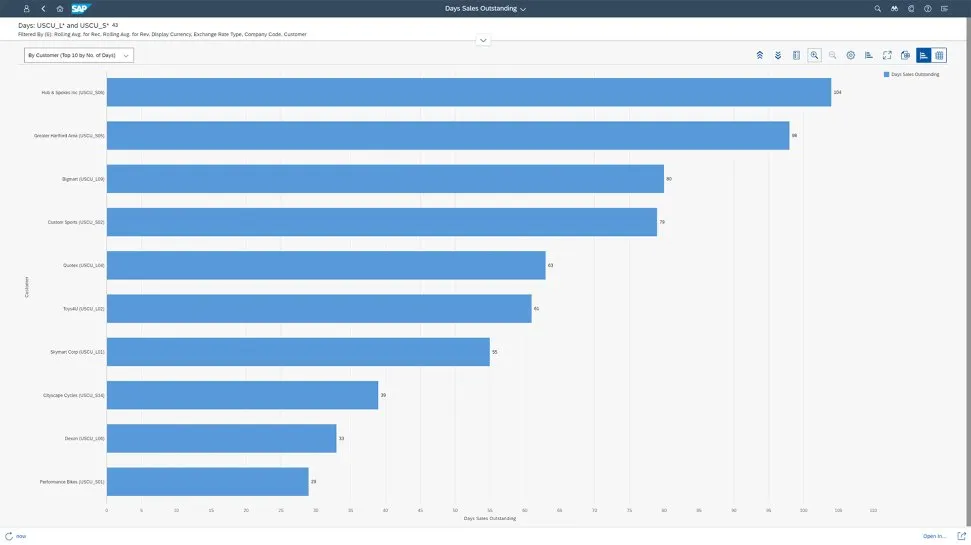Open the By Customer view dropdown
971x545 pixels.
pyautogui.click(x=79, y=55)
